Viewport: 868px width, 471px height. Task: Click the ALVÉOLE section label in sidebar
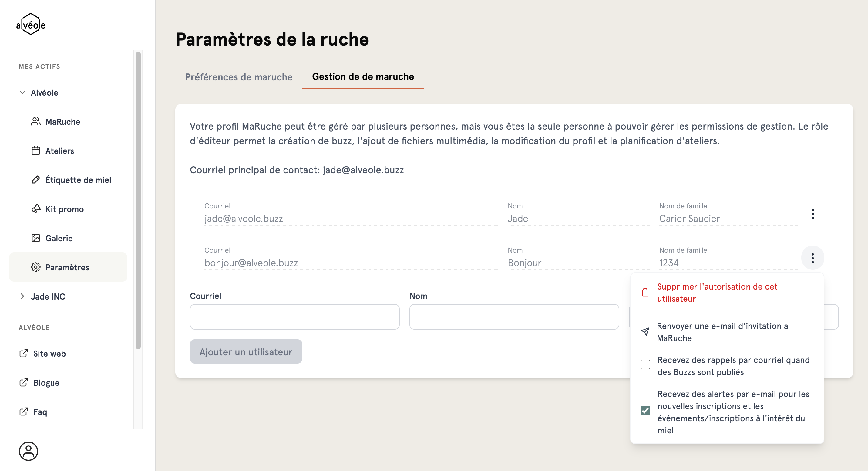(34, 327)
